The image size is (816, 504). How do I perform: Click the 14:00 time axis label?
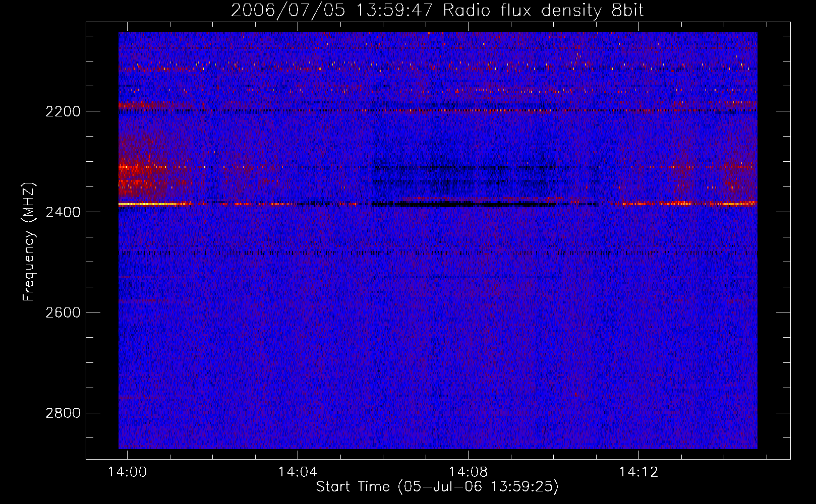127,472
